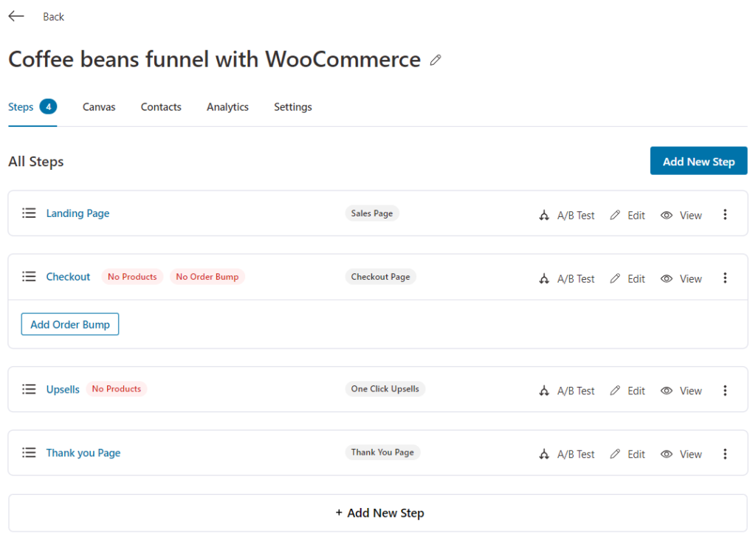Click Edit label for Checkout

point(636,279)
